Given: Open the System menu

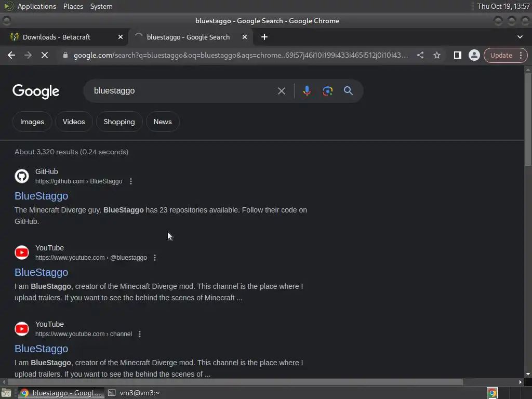Looking at the screenshot, I should coord(101,6).
